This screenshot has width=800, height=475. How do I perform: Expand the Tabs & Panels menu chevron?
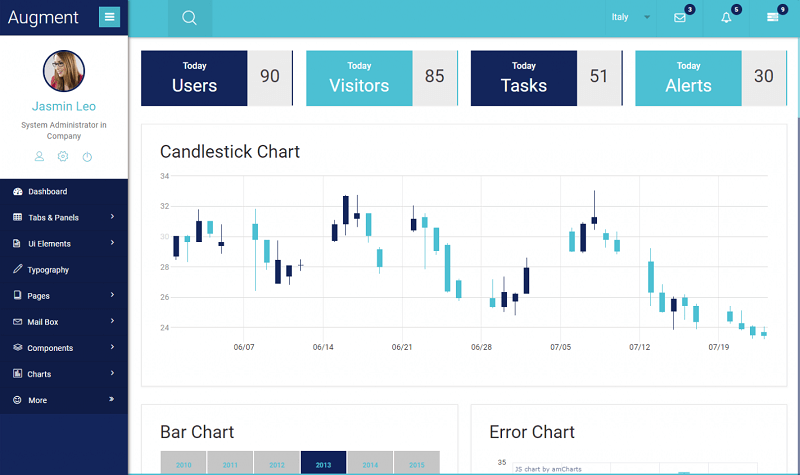point(112,217)
